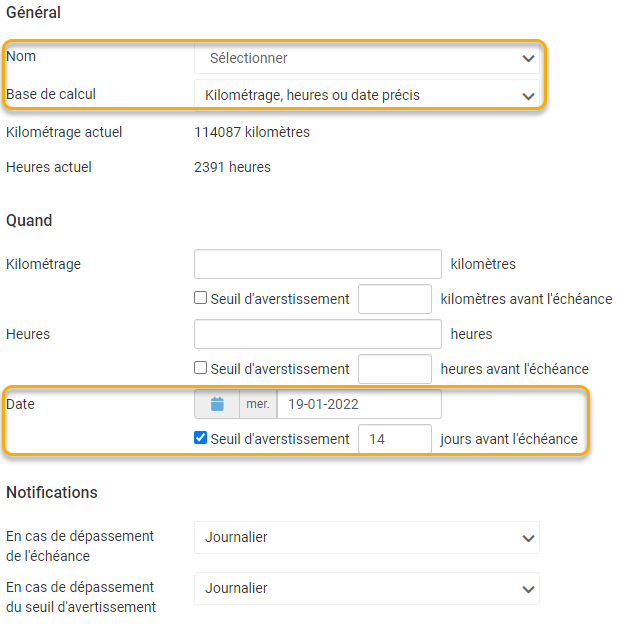Click the kilomètres warning threshold input box
Screen dimensions: 619x626
(x=394, y=299)
